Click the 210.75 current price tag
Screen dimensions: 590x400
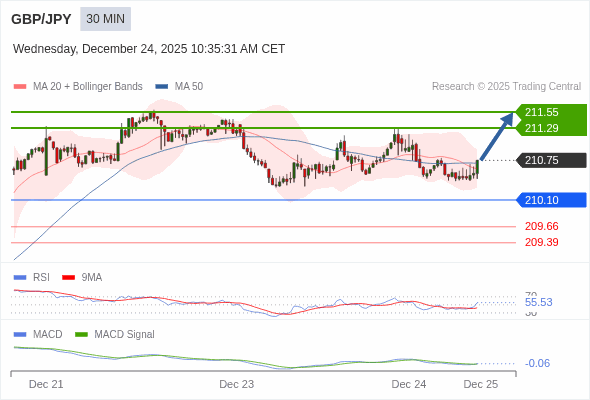551,160
